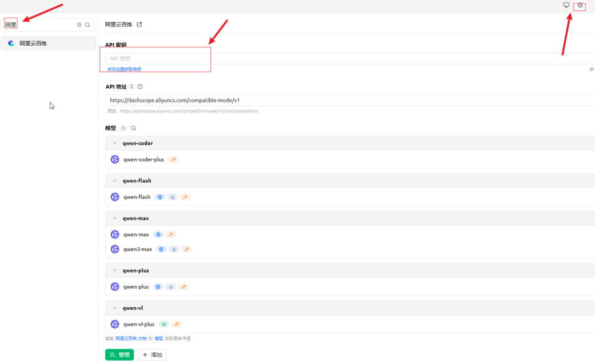595x364 pixels.
Task: Collapse the qwen-plus model group
Action: tap(115, 271)
